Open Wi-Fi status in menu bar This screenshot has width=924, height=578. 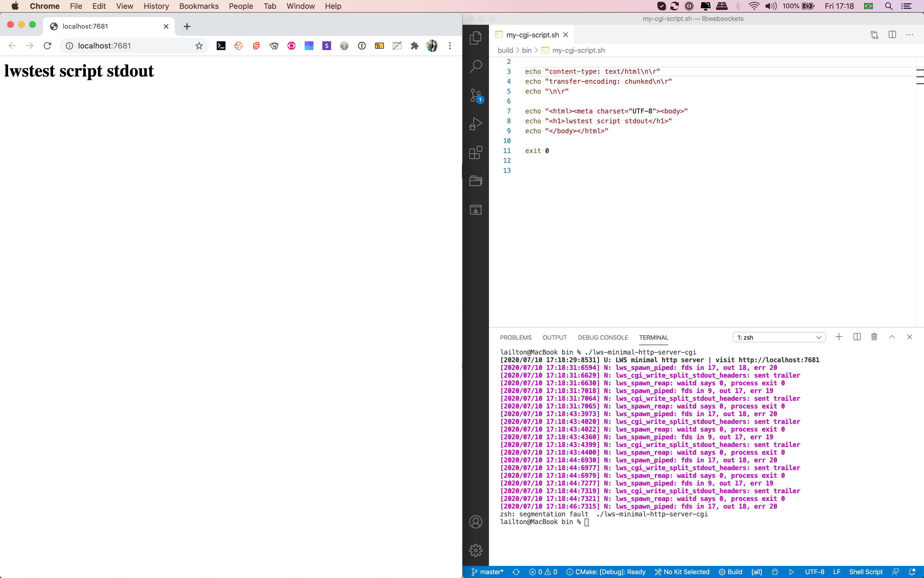point(754,6)
